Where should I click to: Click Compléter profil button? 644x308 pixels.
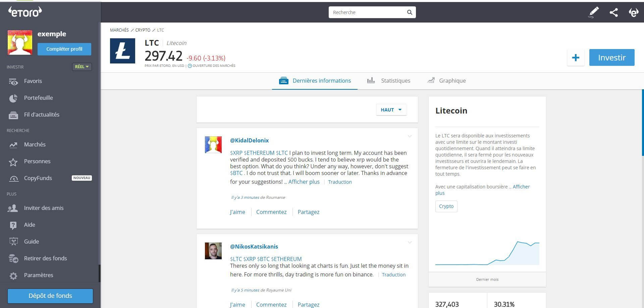click(x=64, y=49)
